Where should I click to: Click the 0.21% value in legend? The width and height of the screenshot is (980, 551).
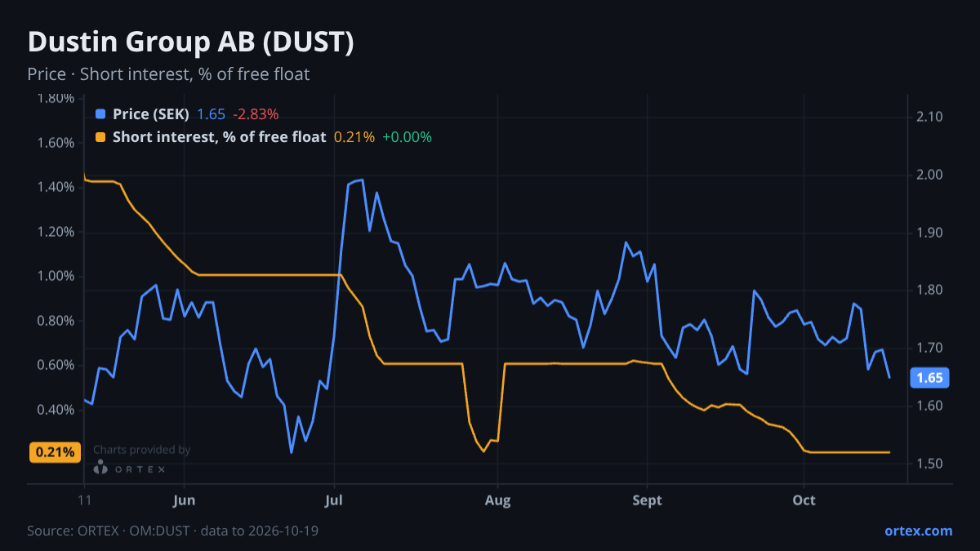point(354,137)
